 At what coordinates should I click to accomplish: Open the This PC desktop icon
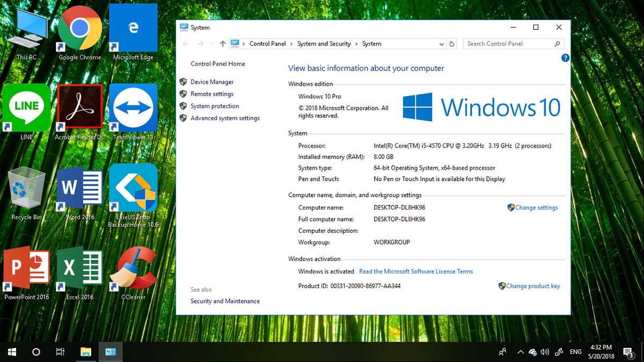26,33
